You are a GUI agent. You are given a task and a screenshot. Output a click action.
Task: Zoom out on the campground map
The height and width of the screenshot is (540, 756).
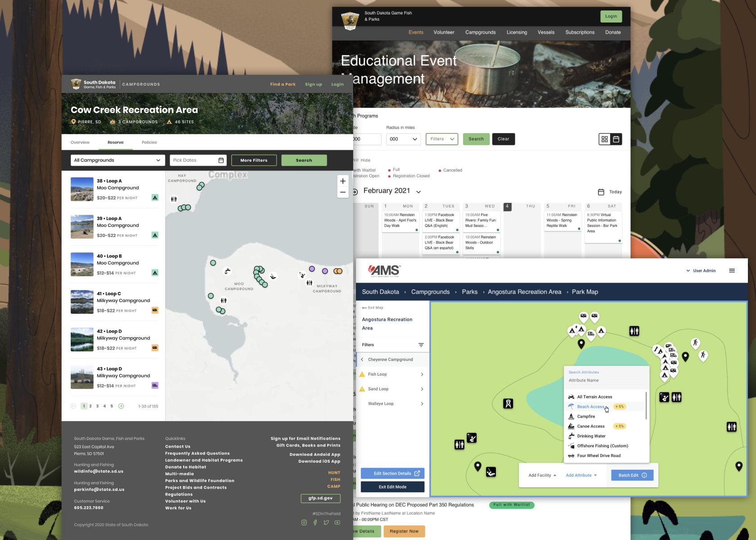343,192
